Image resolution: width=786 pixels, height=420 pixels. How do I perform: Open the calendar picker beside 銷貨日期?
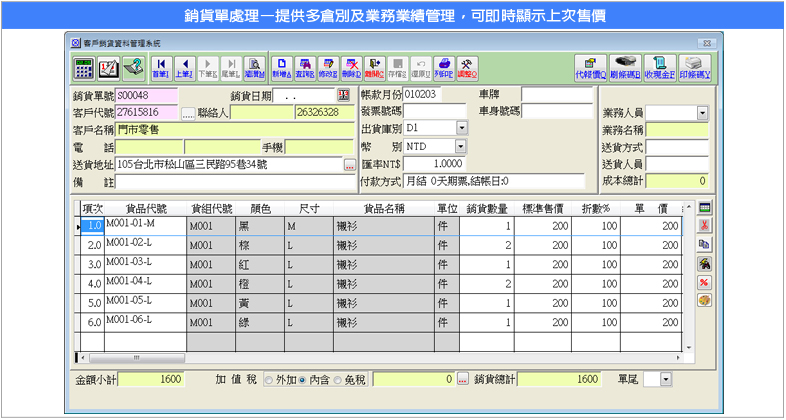(343, 96)
